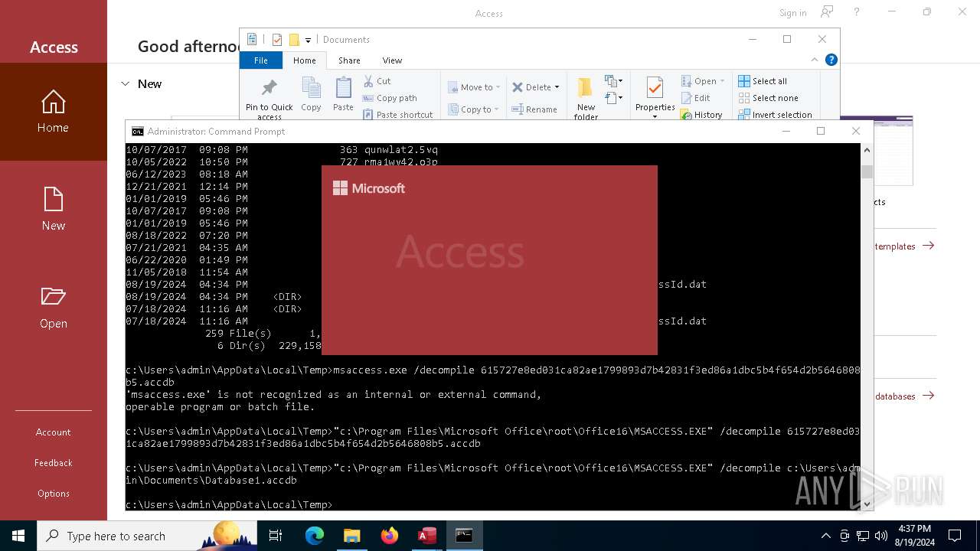Open the Delete dropdown in Explorer
Image resolution: width=980 pixels, height=551 pixels.
(535, 87)
